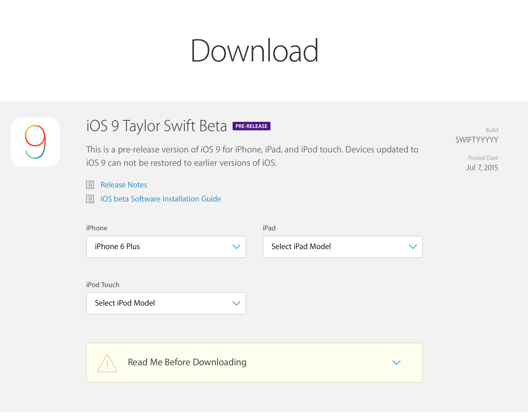The image size is (528, 420).
Task: Click the document icon beside Installation Guide
Action: pyautogui.click(x=90, y=199)
